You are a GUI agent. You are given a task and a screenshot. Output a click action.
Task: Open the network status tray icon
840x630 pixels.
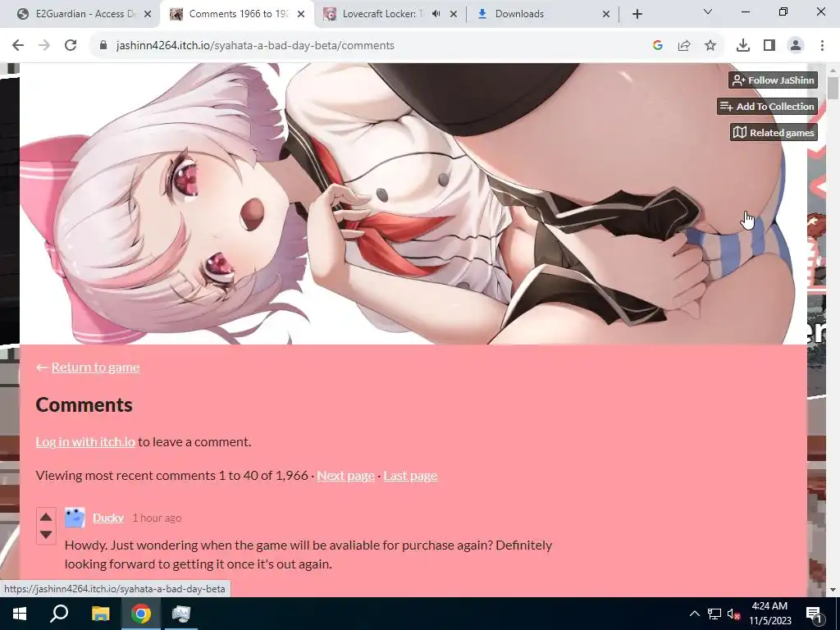pyautogui.click(x=714, y=614)
